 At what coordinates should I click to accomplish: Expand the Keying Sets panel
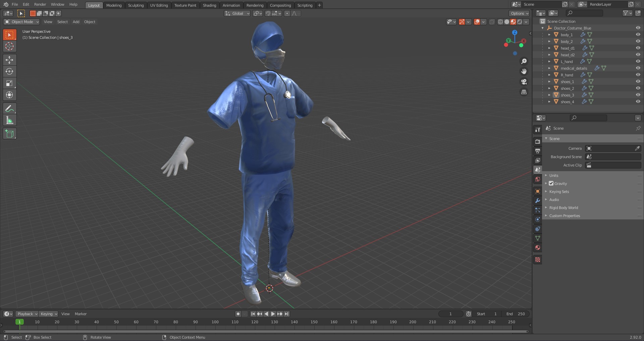(559, 192)
